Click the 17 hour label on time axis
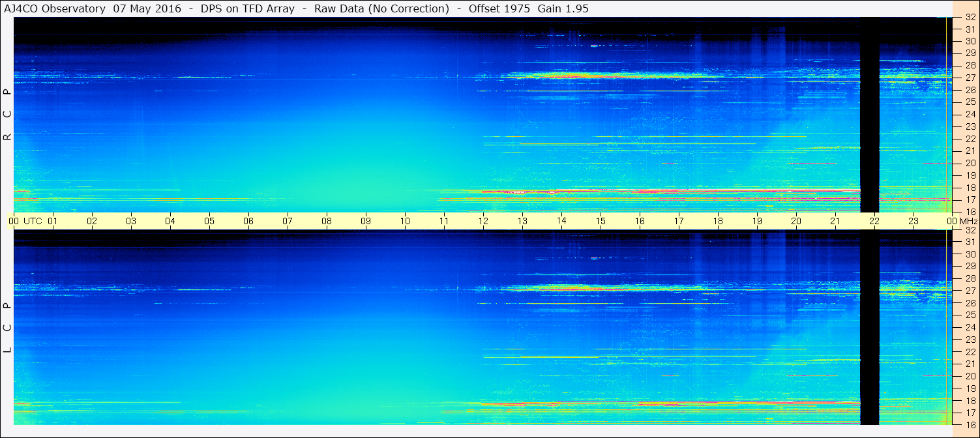This screenshot has height=438, width=980. tap(679, 221)
